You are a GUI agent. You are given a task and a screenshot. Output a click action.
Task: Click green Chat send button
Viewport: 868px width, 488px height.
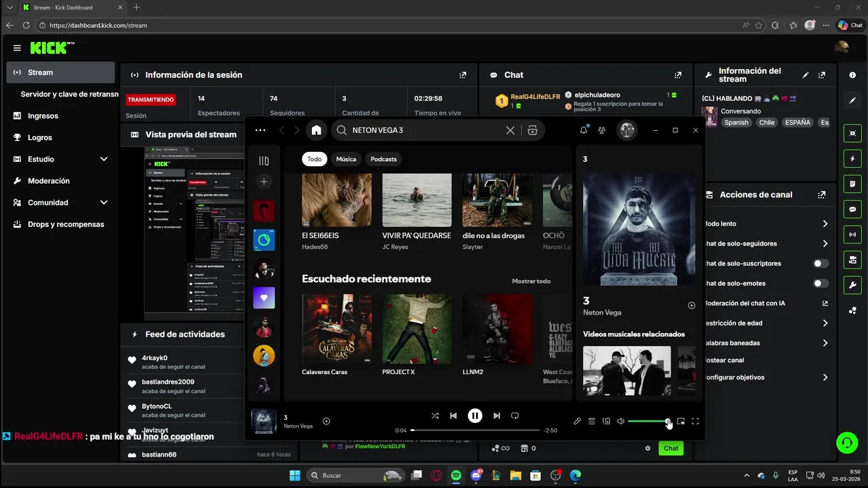click(671, 448)
